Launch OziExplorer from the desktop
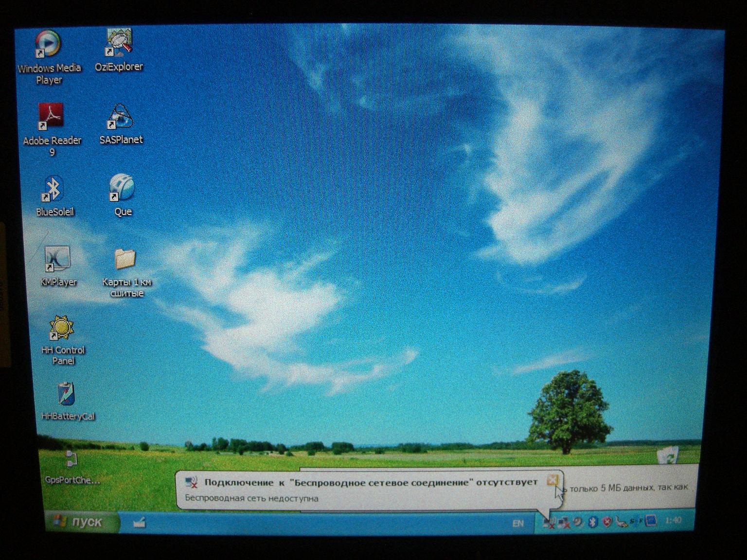 click(119, 51)
